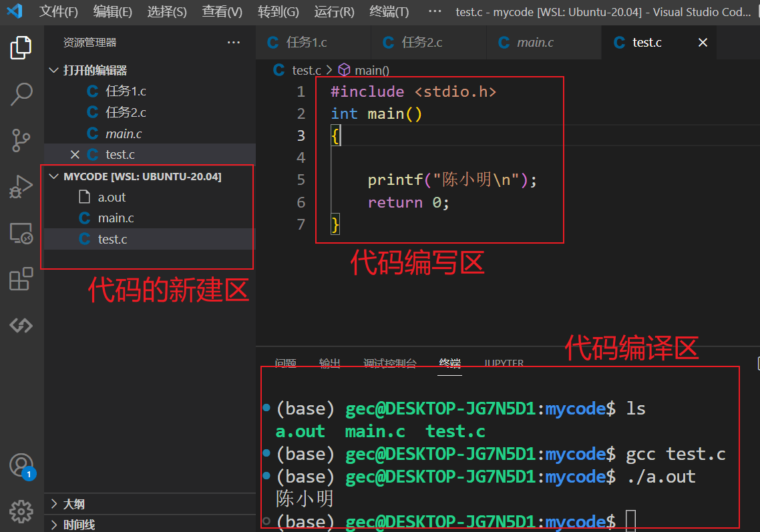Click the 资源管理器 panel title

coord(89,43)
